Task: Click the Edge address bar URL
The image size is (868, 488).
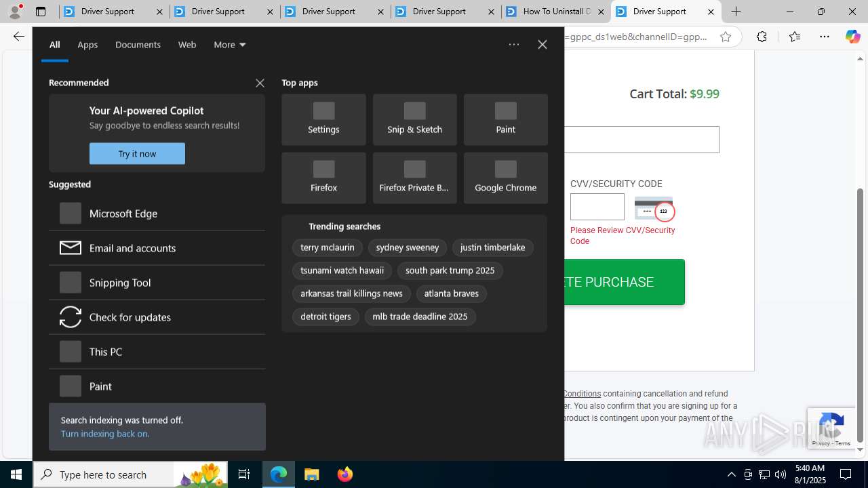Action: pos(636,37)
